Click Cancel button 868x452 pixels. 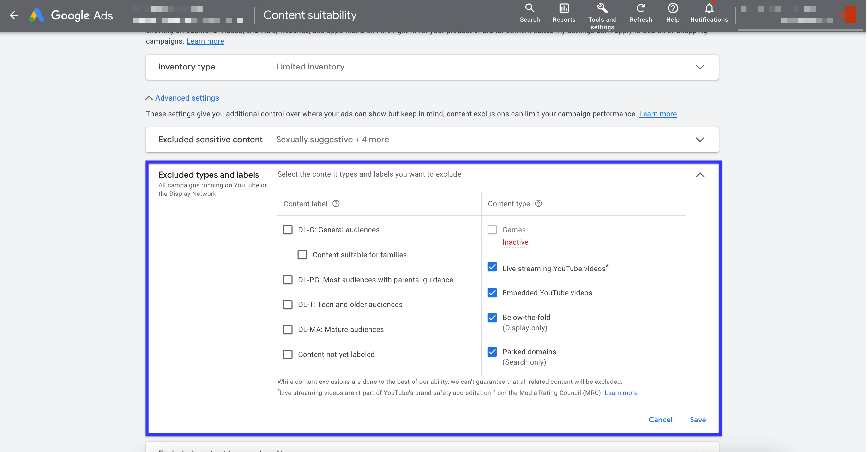660,420
